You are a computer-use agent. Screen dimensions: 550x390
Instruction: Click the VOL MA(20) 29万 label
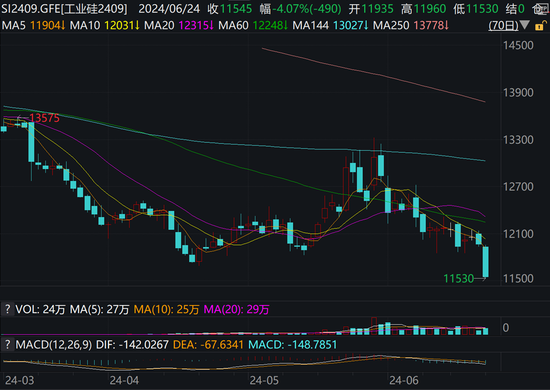236,309
